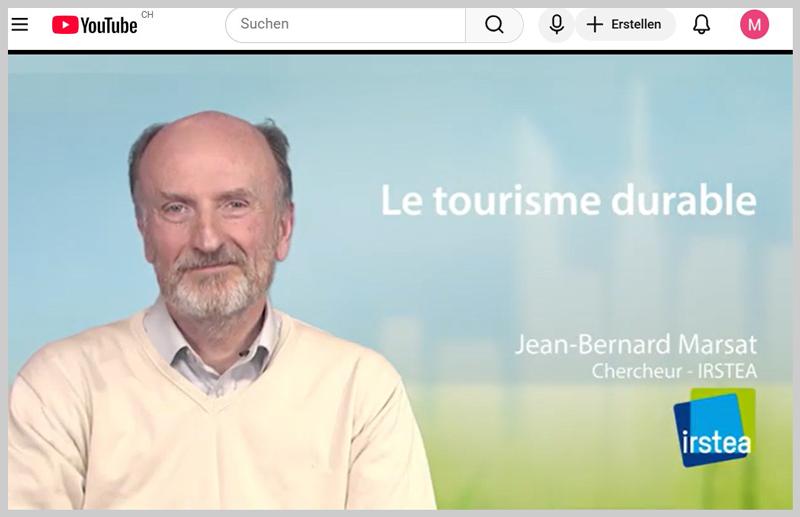Open the hamburger guide menu
This screenshot has width=800, height=517.
20,24
